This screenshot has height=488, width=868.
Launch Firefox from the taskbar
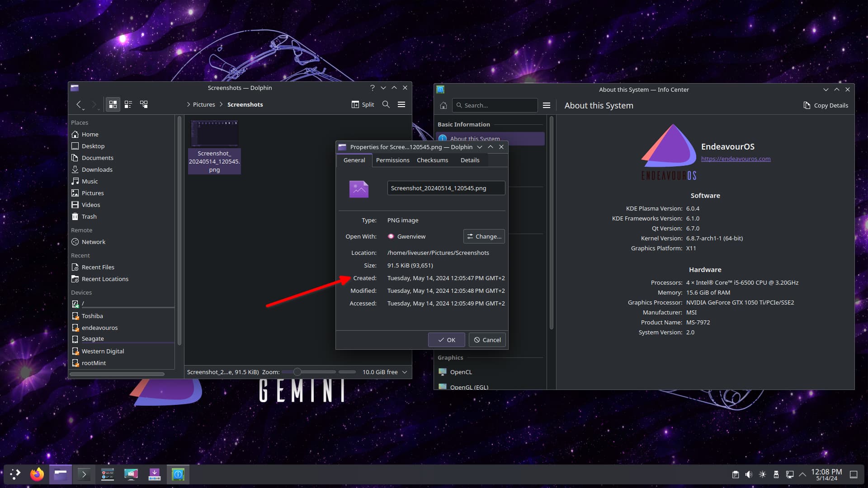tap(37, 474)
